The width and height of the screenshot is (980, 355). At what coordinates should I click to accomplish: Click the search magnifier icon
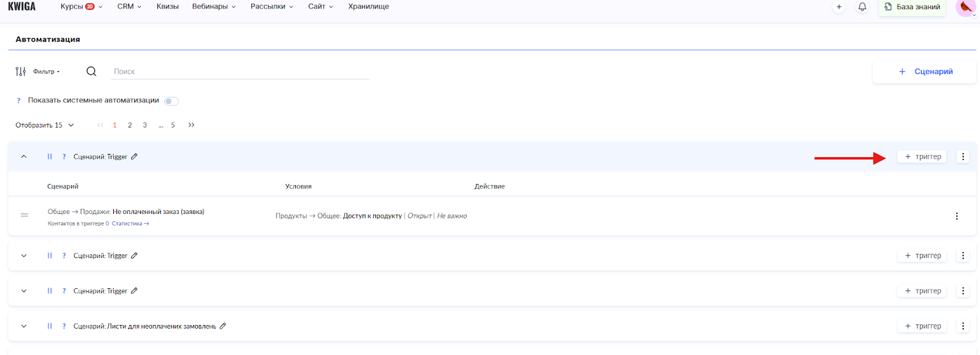(x=91, y=71)
